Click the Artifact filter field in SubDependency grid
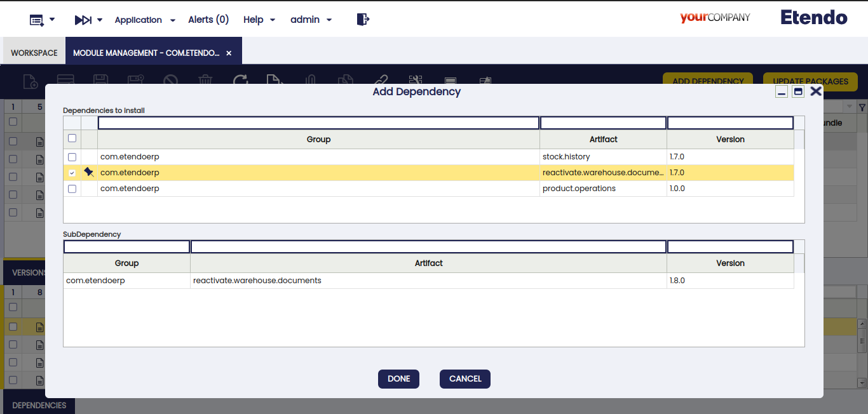The image size is (868, 414). pos(428,247)
